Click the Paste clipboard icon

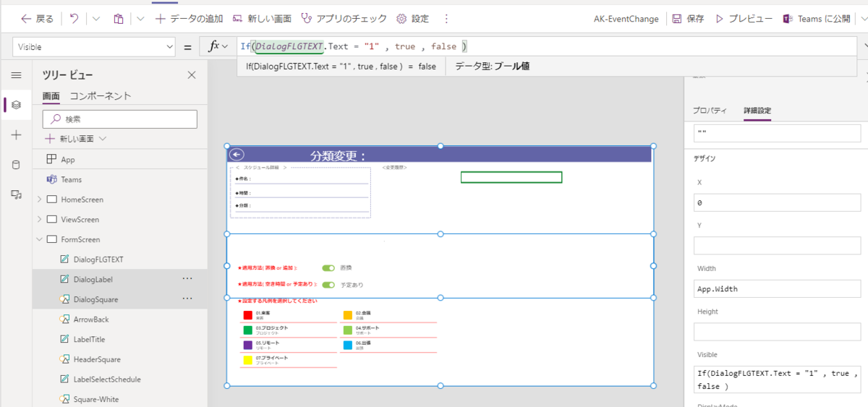coord(118,19)
